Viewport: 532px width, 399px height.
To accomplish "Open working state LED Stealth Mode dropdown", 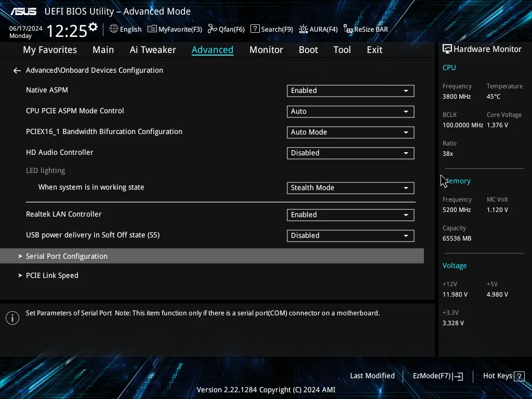I will click(351, 188).
